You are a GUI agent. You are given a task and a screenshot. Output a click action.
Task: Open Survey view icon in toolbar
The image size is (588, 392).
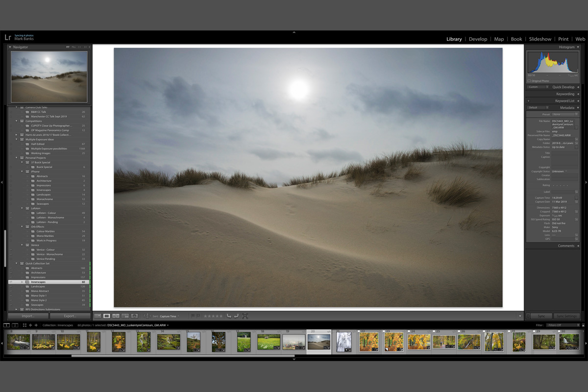[x=125, y=317]
